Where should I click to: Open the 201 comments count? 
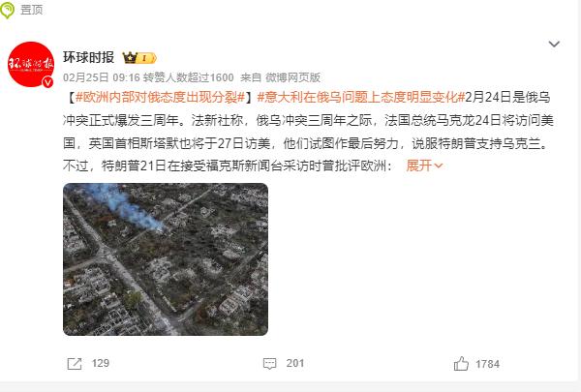295,363
